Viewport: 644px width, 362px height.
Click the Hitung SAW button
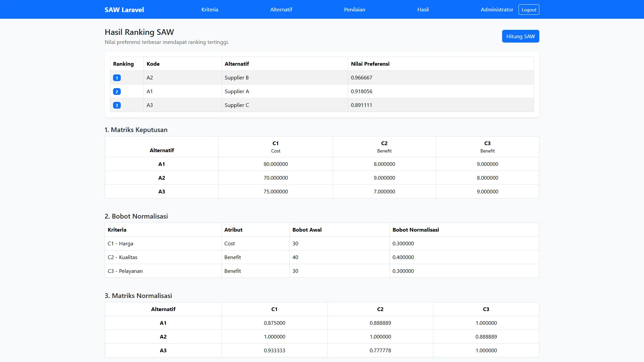point(521,36)
